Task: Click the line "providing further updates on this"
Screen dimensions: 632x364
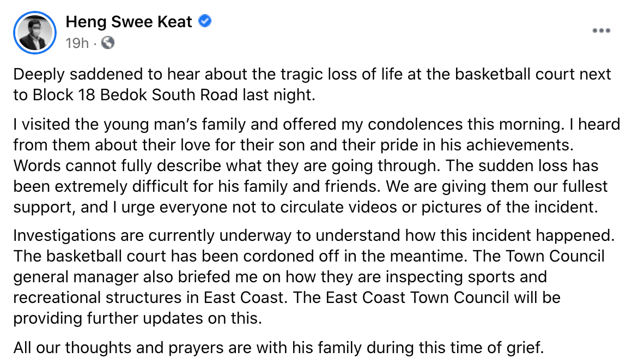Action: pos(137,318)
